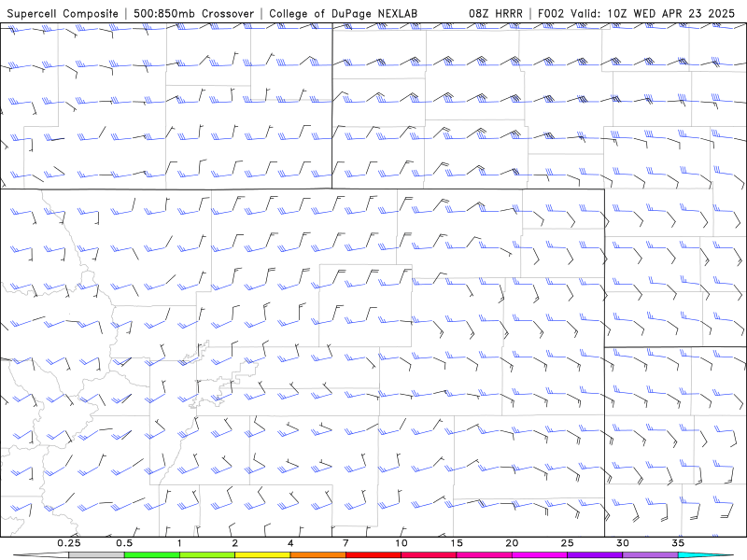Select the lavender legend segment between 30 and 35
The height and width of the screenshot is (560, 747).
(x=650, y=555)
